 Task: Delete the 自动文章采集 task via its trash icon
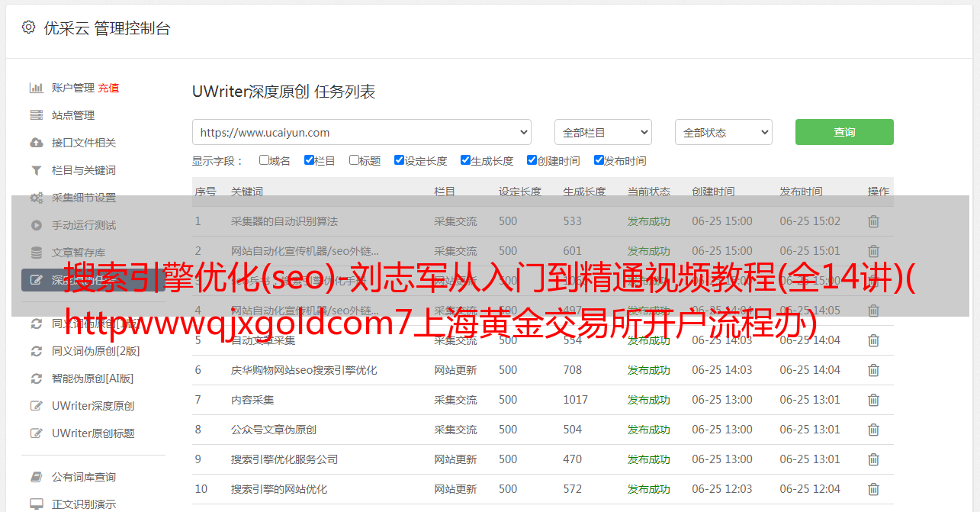[x=873, y=340]
